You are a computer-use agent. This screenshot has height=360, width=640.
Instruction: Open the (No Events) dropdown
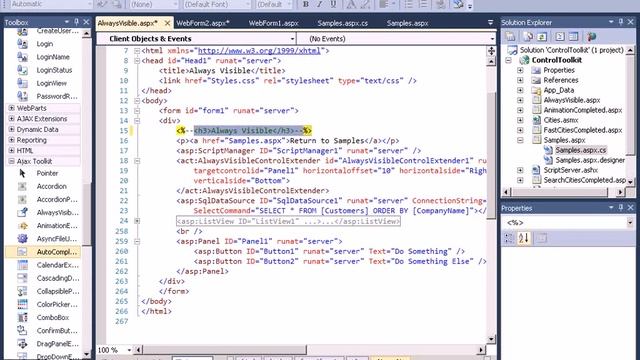pyautogui.click(x=397, y=39)
